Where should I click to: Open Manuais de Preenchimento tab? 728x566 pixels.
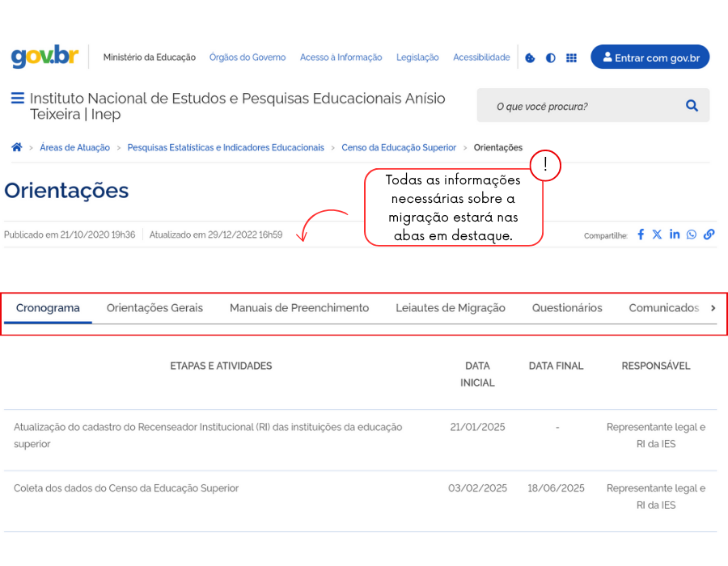click(299, 308)
